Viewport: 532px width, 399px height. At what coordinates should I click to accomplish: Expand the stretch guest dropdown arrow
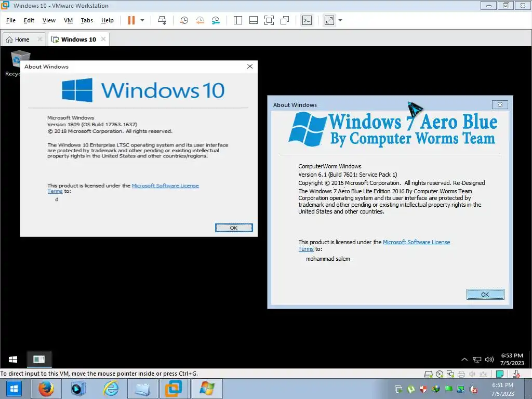340,20
